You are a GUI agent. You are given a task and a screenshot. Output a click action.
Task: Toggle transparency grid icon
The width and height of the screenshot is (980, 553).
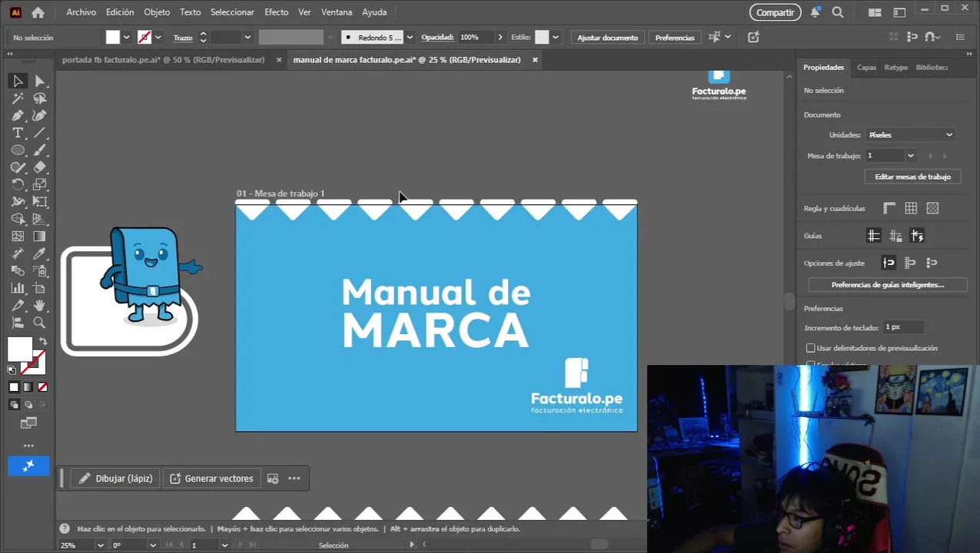pyautogui.click(x=932, y=208)
